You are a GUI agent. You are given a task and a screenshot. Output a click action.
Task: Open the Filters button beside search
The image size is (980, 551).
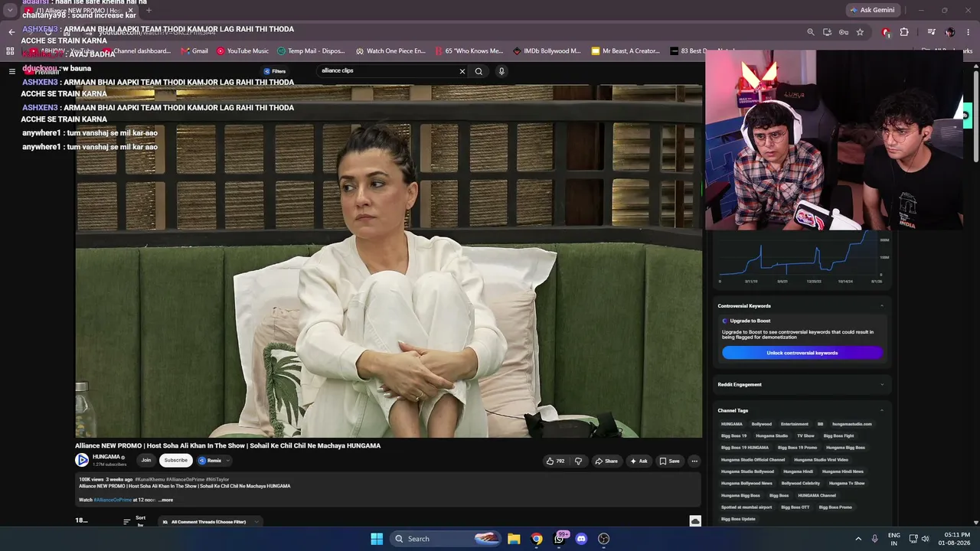tap(275, 71)
